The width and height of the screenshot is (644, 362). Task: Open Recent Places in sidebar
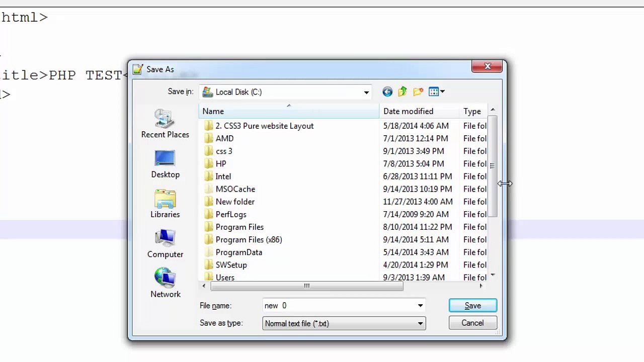pyautogui.click(x=165, y=124)
